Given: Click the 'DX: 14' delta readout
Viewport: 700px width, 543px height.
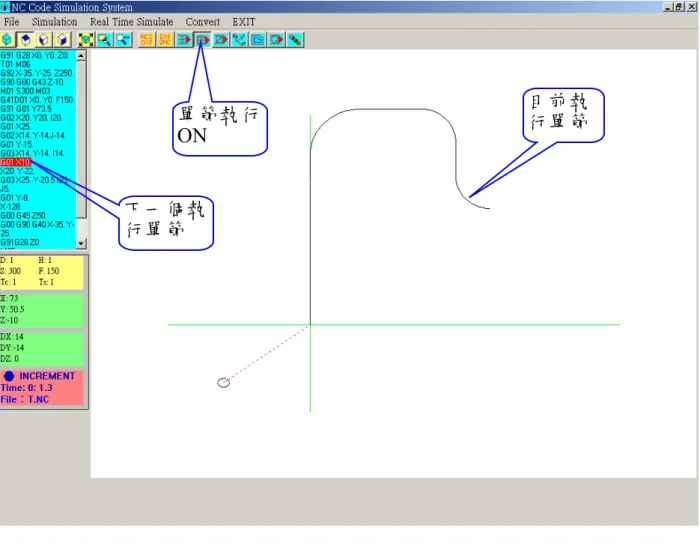Looking at the screenshot, I should [12, 337].
